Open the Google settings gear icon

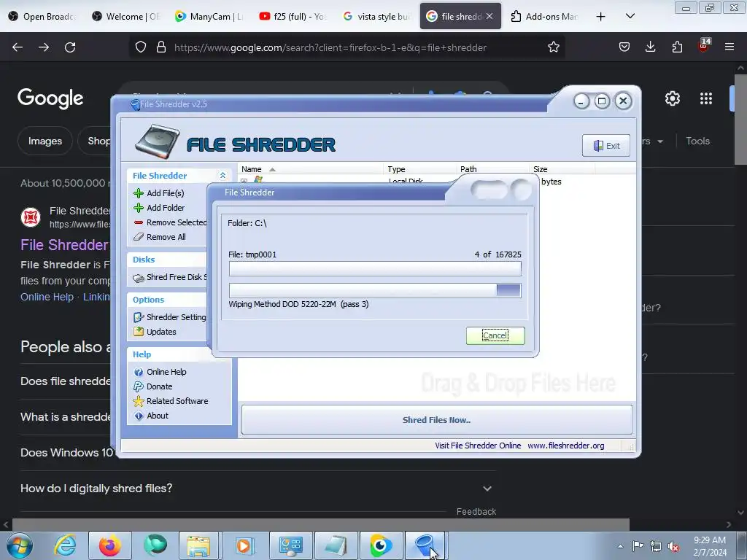672,98
